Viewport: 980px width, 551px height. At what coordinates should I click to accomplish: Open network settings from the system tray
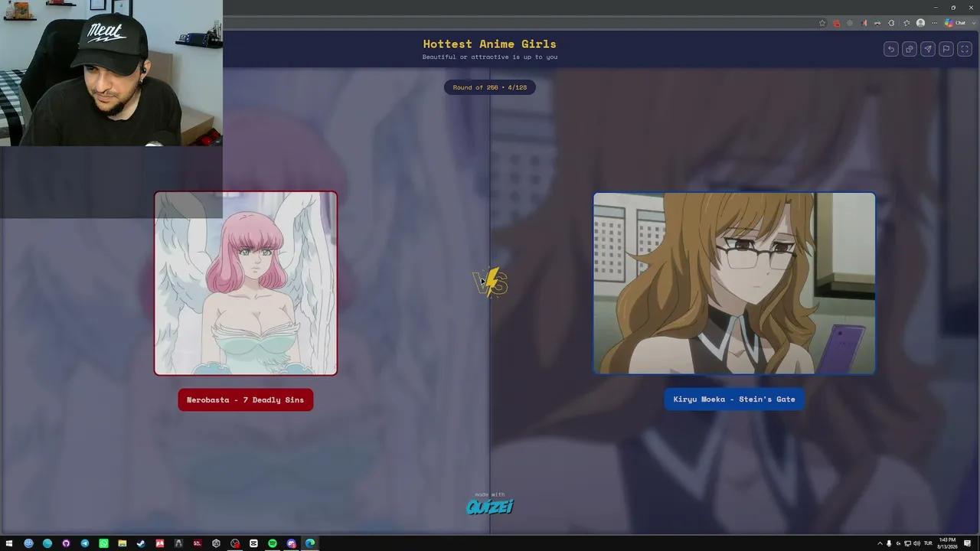pos(907,543)
